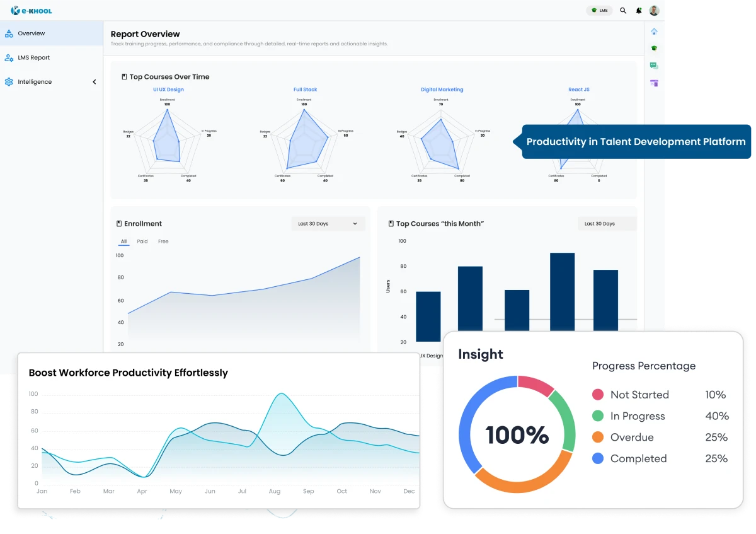Click the orange Overdue color dot

pos(598,437)
